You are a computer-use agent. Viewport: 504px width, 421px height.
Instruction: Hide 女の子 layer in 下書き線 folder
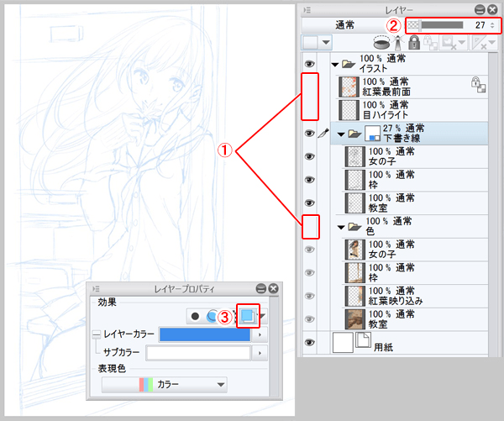pos(309,156)
